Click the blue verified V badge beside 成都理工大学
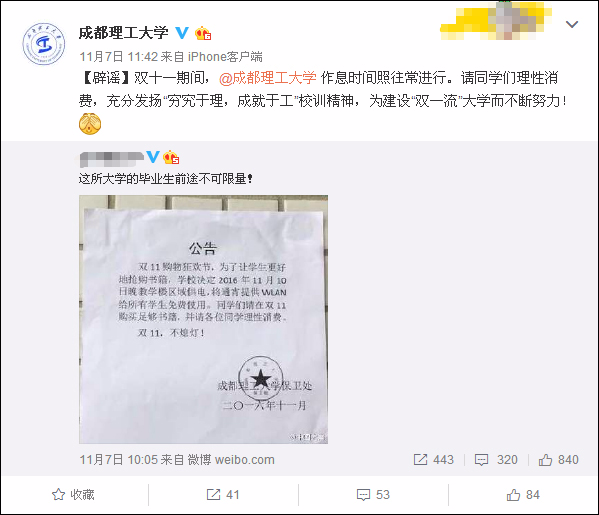The height and width of the screenshot is (515, 599). (182, 33)
